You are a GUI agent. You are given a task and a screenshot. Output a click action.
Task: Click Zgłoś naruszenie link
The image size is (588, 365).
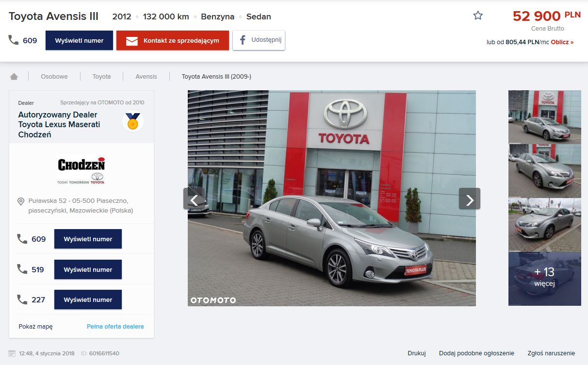pyautogui.click(x=551, y=353)
